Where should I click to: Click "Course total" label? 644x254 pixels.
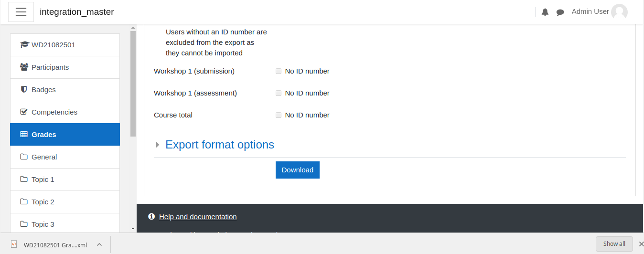(x=173, y=115)
